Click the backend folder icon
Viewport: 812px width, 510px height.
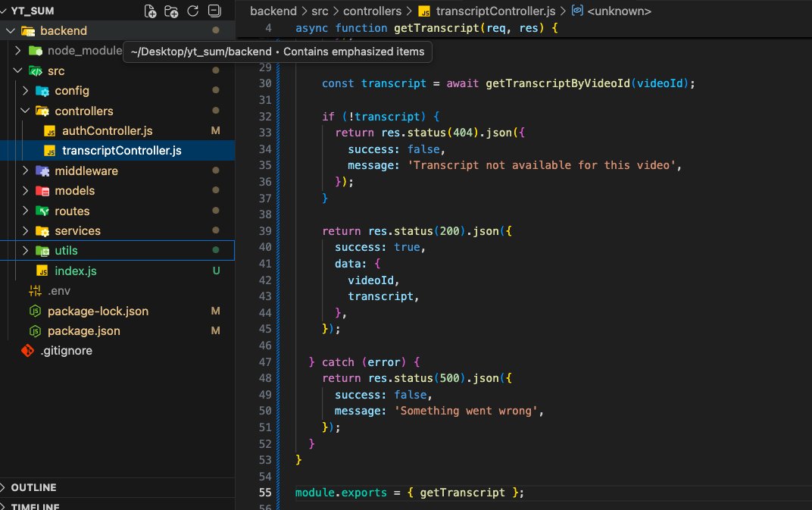(28, 31)
